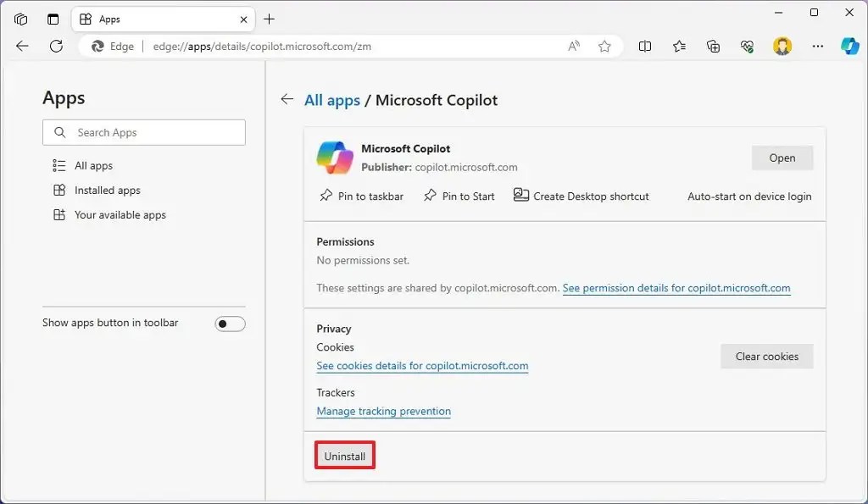Screen dimensions: 868x504
Task: Open split screen view
Action: tap(645, 47)
